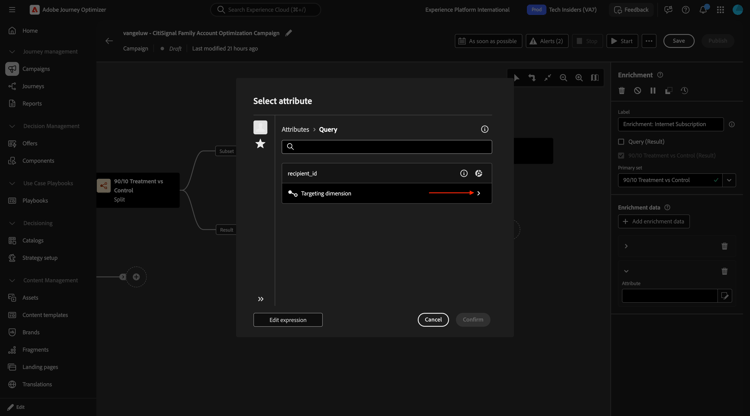Pause the Enrichment activity
750x416 pixels.
[x=653, y=91]
